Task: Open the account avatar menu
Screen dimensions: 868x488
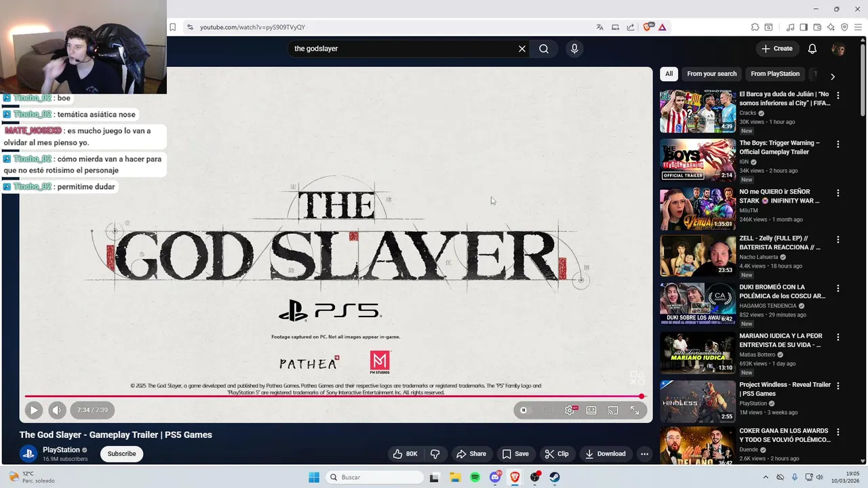Action: [x=838, y=49]
